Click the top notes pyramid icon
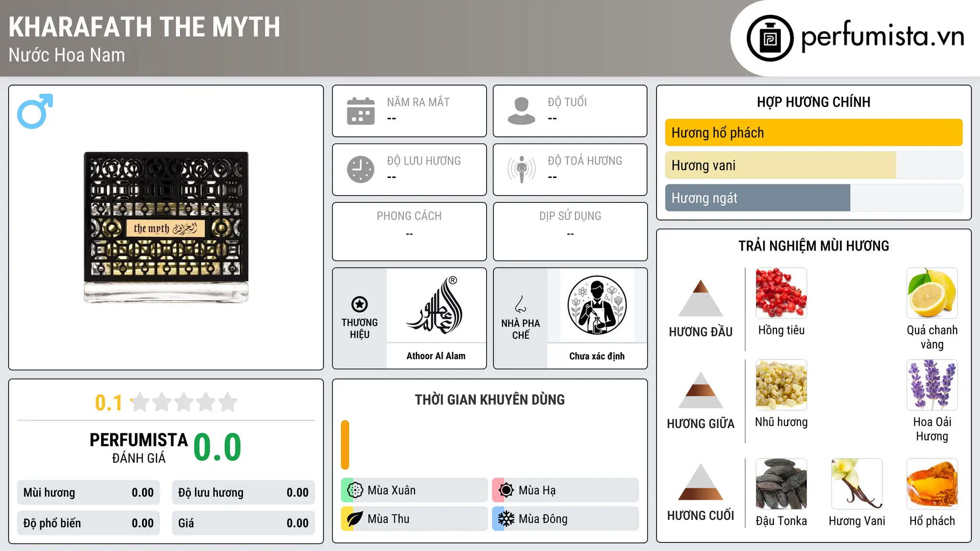The image size is (980, 551). (x=701, y=298)
